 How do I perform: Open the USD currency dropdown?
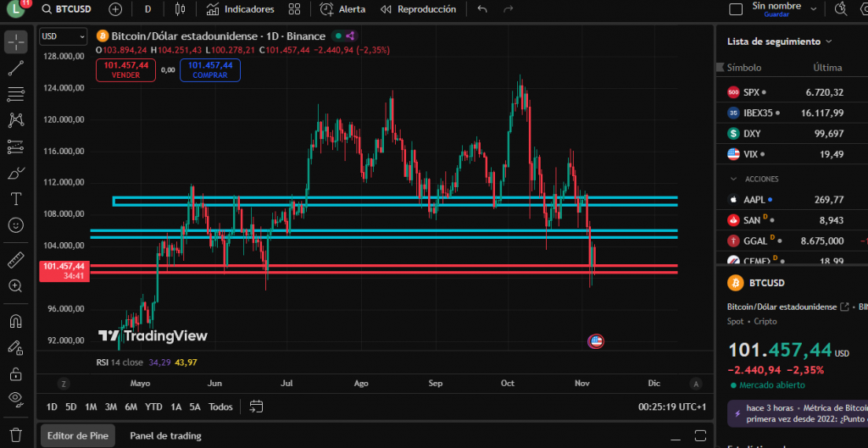64,36
